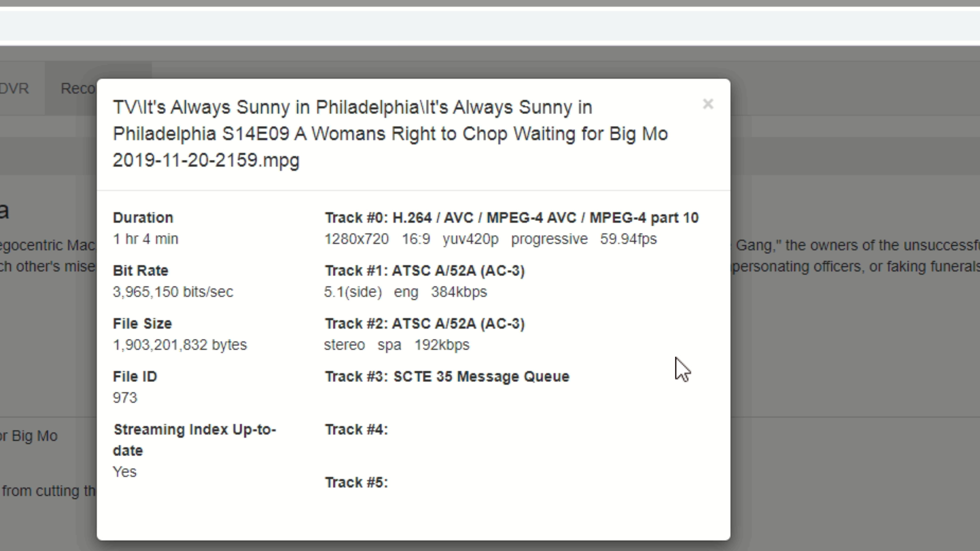Click the stereo spa 192kbps details
980x551 pixels.
pos(396,345)
